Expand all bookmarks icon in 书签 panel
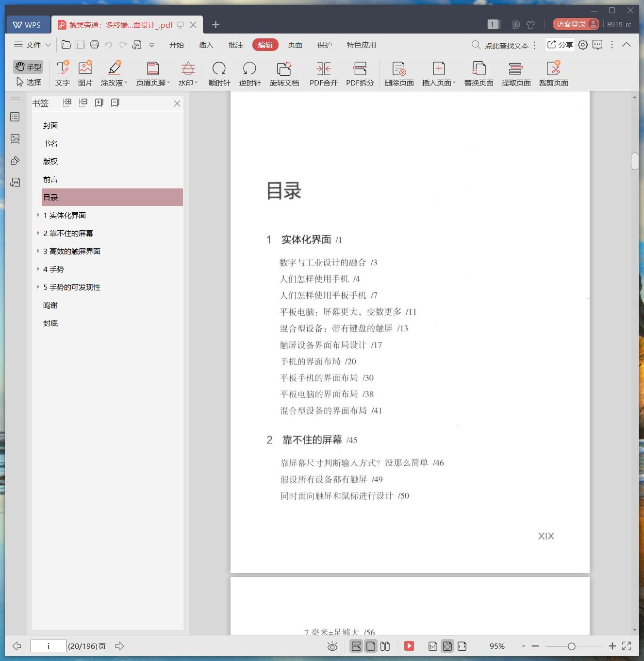The image size is (644, 661). pyautogui.click(x=67, y=102)
